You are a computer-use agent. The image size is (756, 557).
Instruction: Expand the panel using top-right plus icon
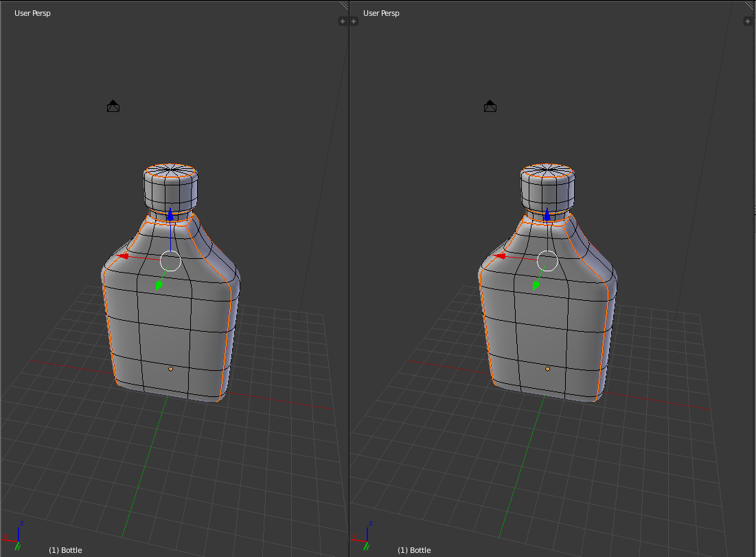tap(748, 21)
